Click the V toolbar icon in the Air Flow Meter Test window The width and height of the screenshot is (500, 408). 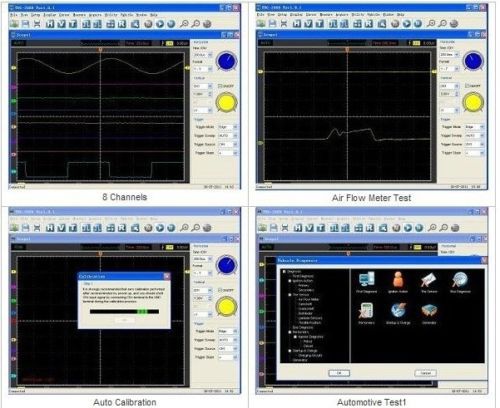coord(308,23)
